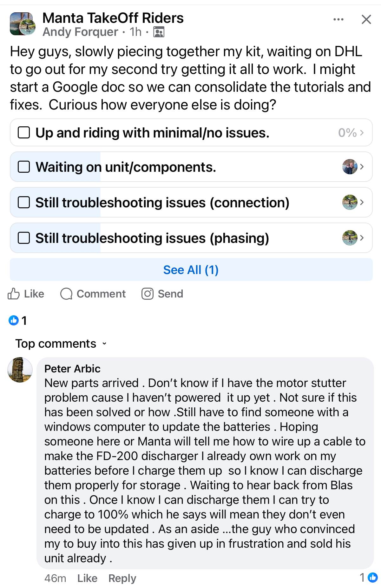The width and height of the screenshot is (381, 588).
Task: Reply to Peter Arbic's comment
Action: pos(122,578)
